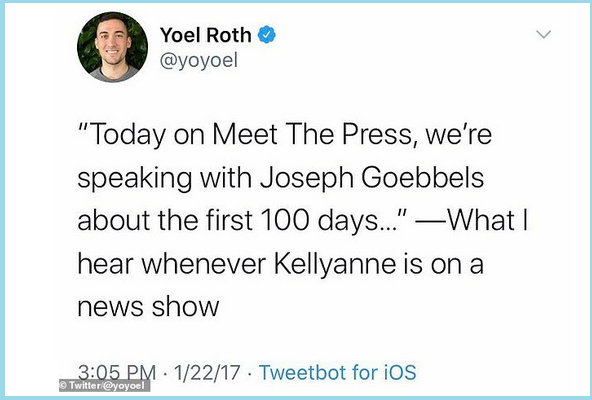Open the Tweetbot for iOS link
The width and height of the screenshot is (592, 400).
coord(337,372)
